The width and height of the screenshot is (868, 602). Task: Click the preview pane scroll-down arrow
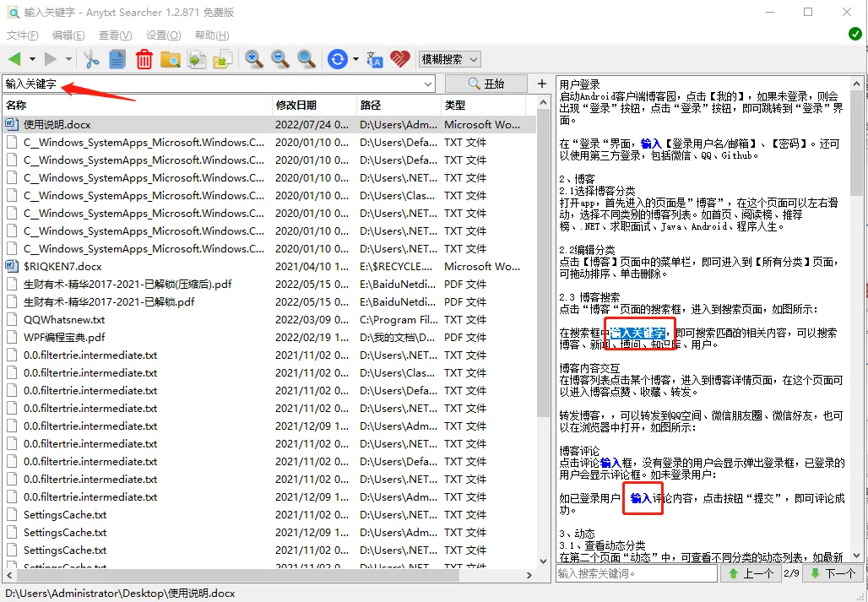(x=856, y=556)
